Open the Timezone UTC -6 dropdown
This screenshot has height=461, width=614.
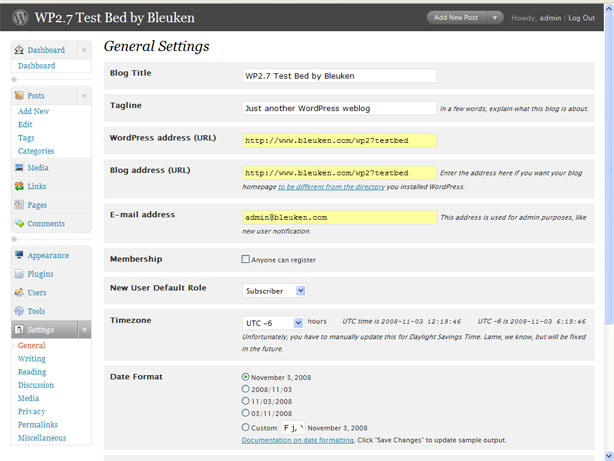[273, 323]
